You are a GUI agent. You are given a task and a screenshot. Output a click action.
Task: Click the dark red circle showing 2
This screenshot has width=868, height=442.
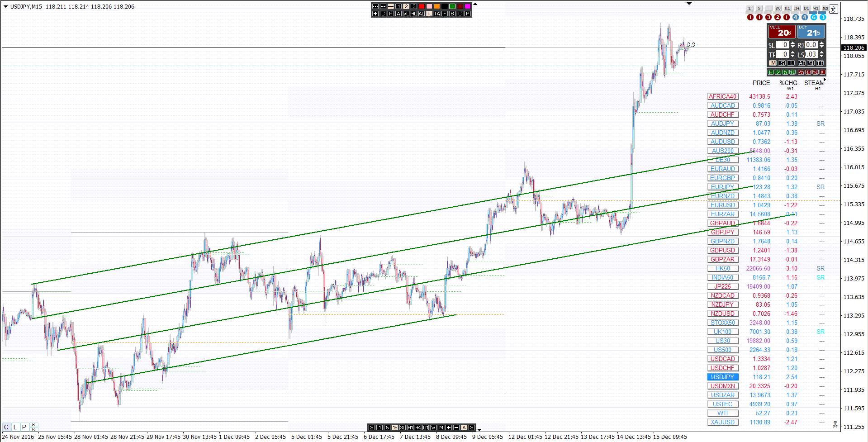(x=778, y=17)
